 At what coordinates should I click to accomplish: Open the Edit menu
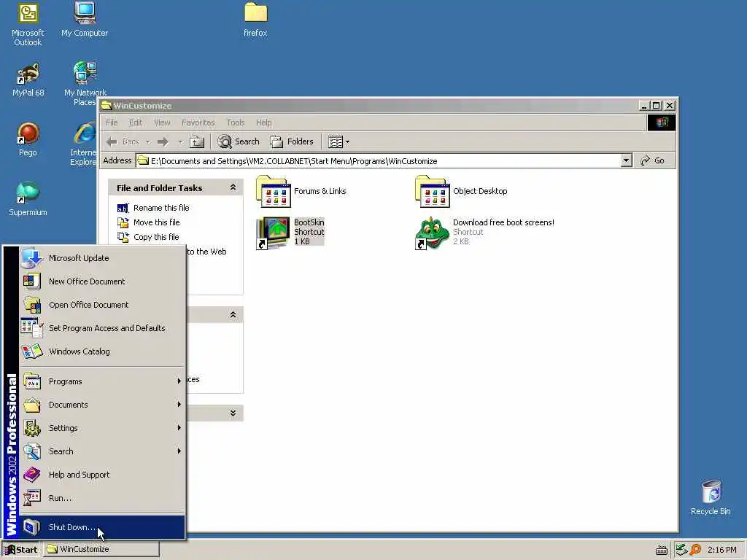[x=135, y=122]
